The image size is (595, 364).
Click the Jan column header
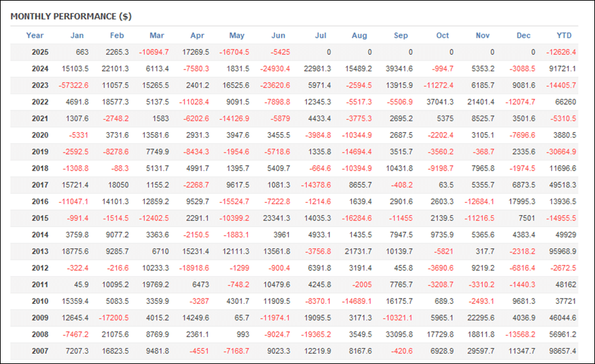(77, 35)
